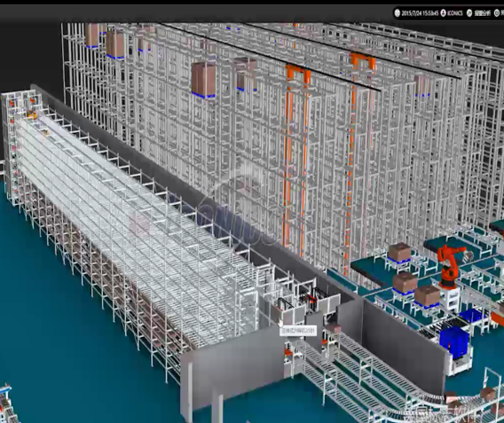
Task: Click the date and time display
Action: tap(420, 13)
